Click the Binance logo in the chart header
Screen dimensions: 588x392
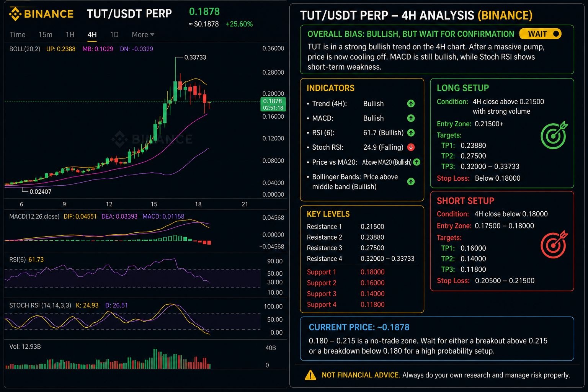41,14
